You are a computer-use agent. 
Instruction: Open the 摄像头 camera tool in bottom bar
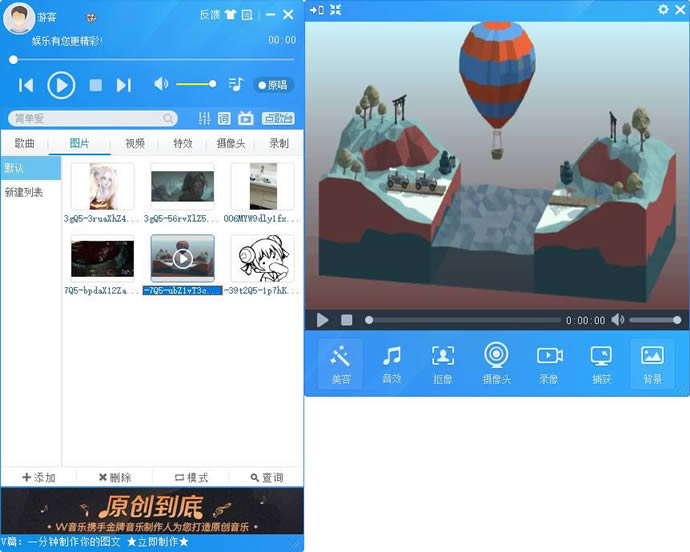coord(496,364)
